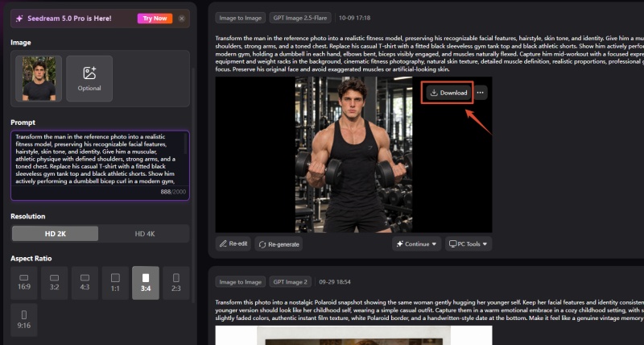Viewport: 644px width, 345px height.
Task: Click the Polaroid prompt description text
Action: (430, 310)
